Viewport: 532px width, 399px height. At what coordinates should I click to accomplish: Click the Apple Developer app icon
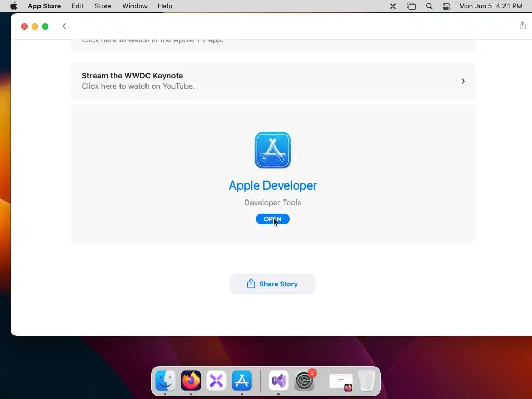point(273,150)
